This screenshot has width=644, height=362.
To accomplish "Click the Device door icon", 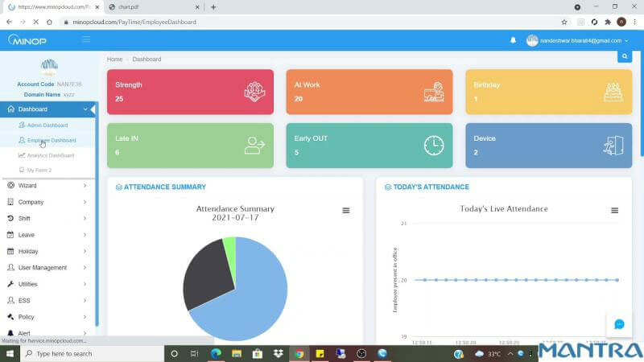I will tap(613, 146).
